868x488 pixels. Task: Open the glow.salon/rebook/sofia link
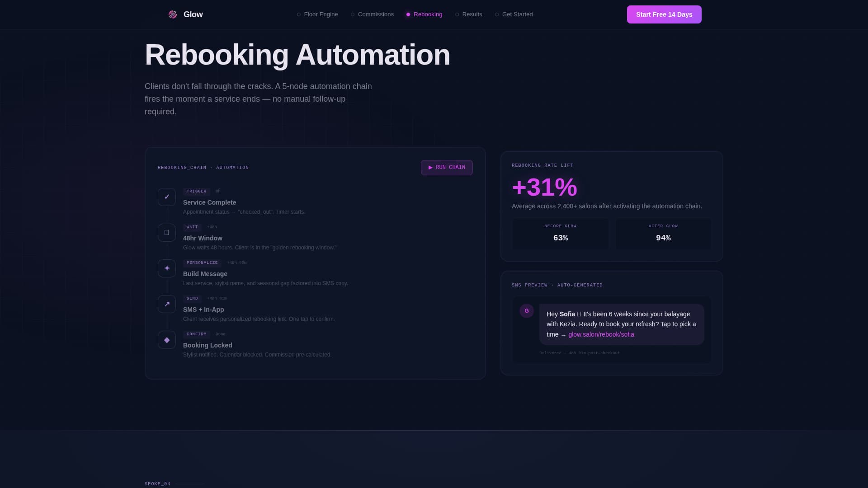[601, 334]
